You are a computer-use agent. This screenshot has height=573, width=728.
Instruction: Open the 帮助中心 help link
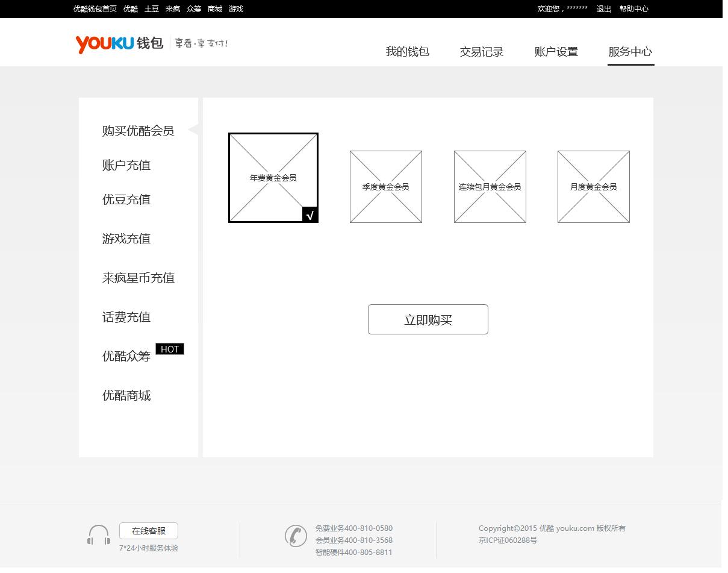[x=633, y=9]
